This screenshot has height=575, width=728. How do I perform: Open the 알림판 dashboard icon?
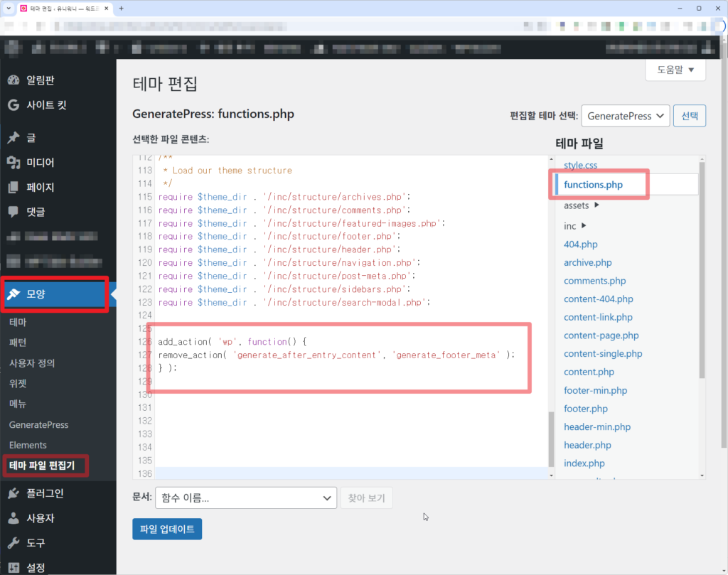(x=14, y=80)
